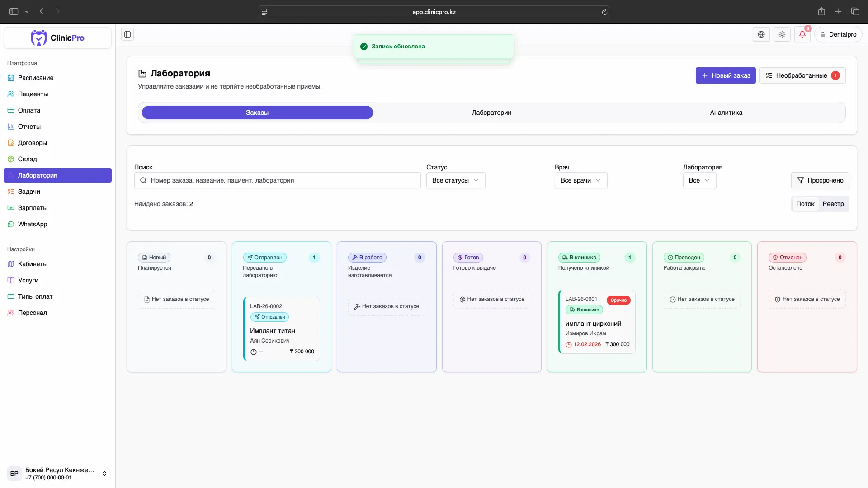Open Склад section
This screenshot has height=488, width=868.
(57, 159)
